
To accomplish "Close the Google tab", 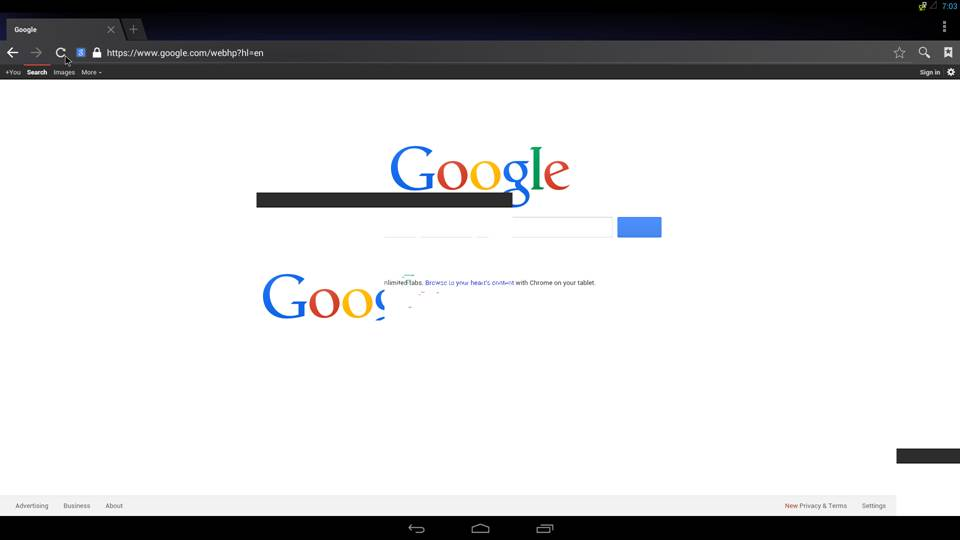I will click(x=111, y=29).
